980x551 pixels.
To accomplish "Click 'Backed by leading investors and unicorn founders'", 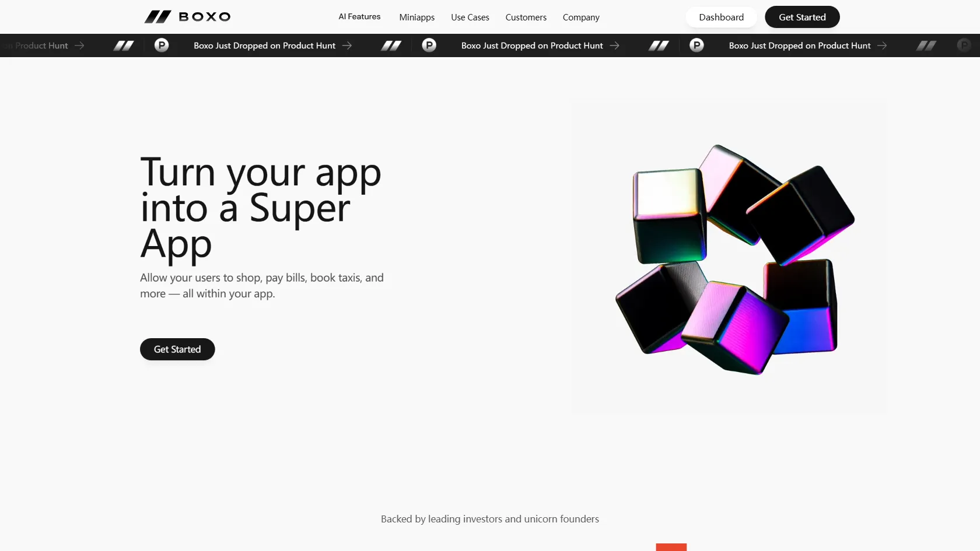I will point(490,519).
